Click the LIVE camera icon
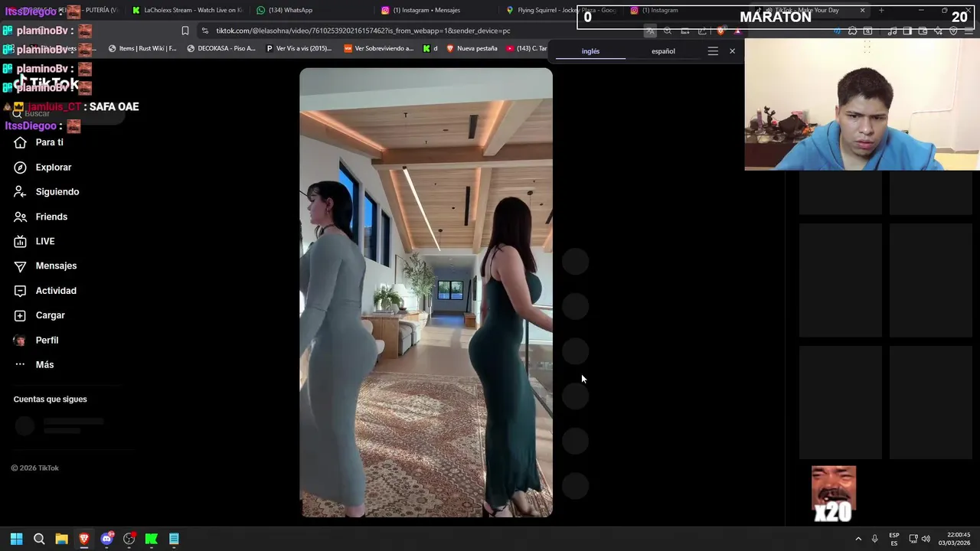 [20, 241]
